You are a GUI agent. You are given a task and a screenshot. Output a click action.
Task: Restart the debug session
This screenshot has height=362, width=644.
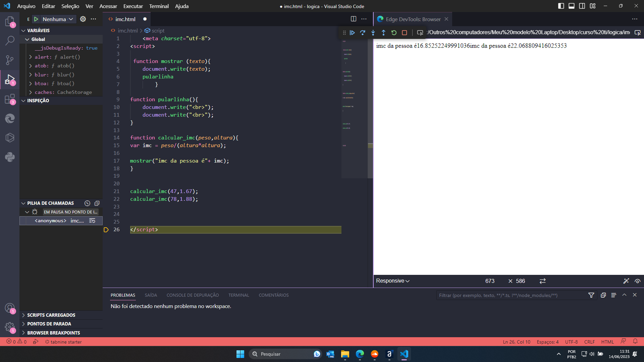pos(394,33)
